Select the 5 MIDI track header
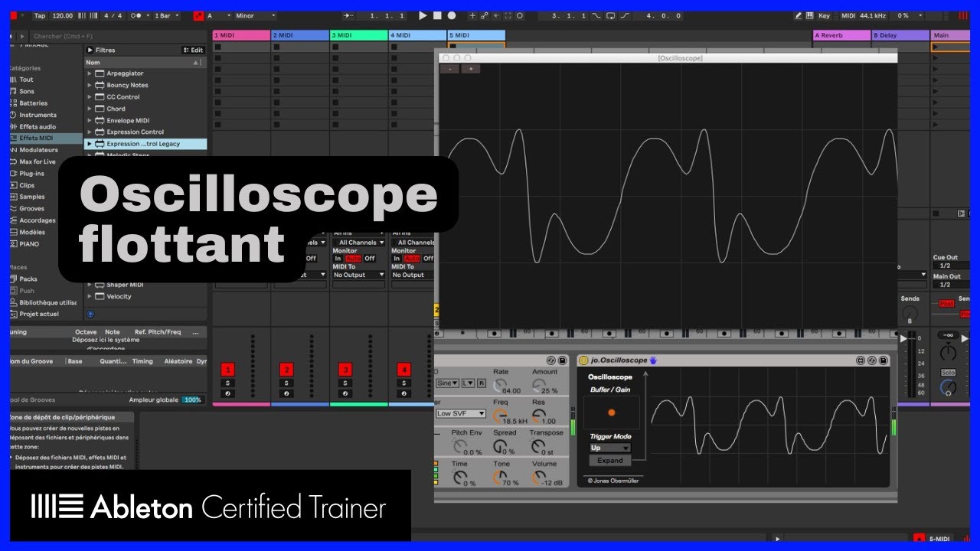This screenshot has height=551, width=980. (476, 35)
